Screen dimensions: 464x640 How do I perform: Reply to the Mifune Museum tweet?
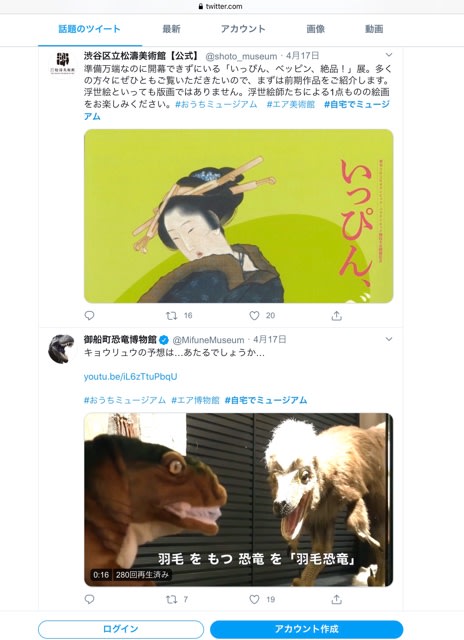point(89,599)
